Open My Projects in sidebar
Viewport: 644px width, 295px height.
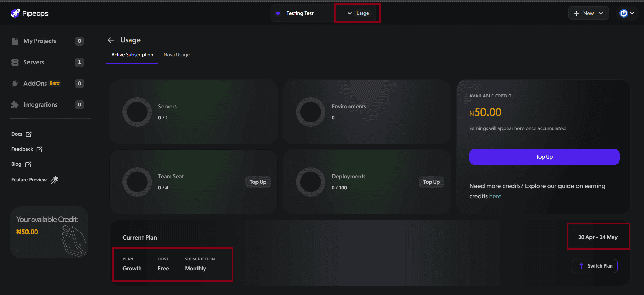pyautogui.click(x=47, y=41)
